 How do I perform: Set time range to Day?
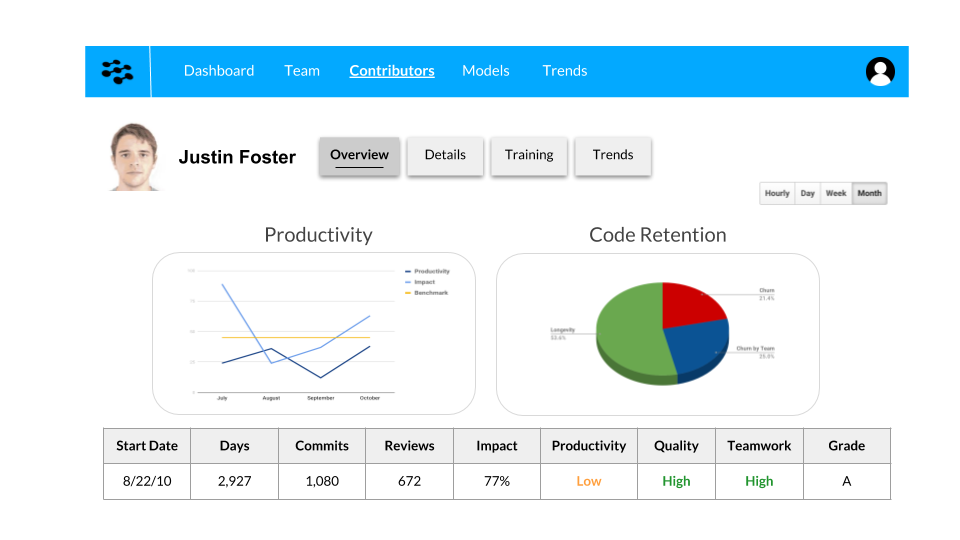coord(808,193)
